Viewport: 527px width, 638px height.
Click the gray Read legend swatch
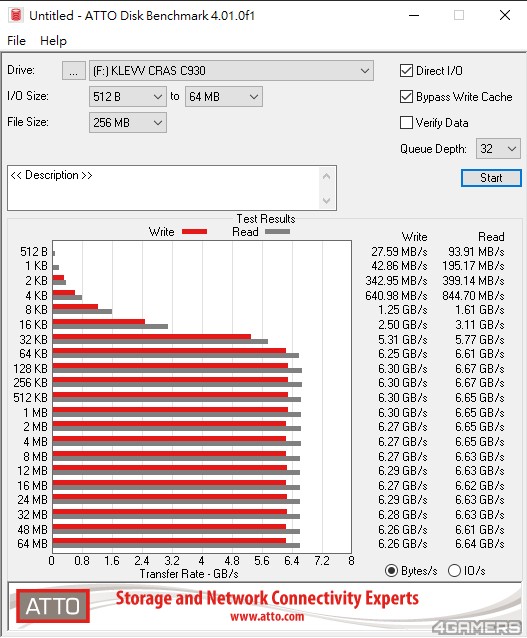point(278,232)
